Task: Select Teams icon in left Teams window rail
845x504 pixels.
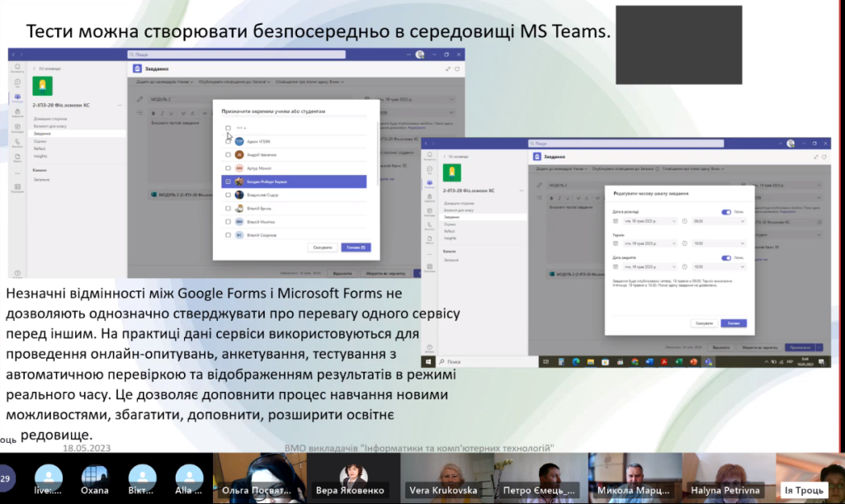Action: 17,98
